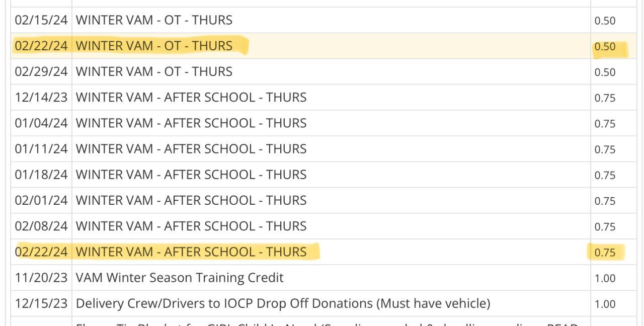Click the highlighted 0.50 hours value
Viewport: 644px width, 326px height.
(605, 47)
